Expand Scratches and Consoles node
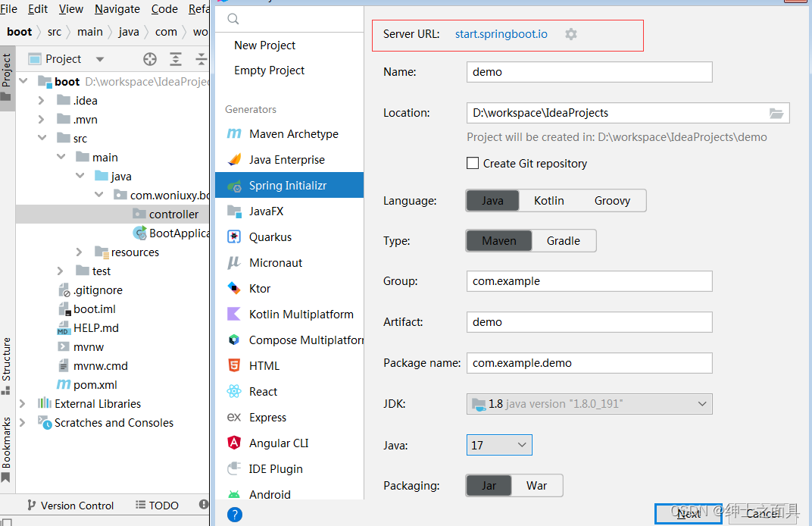812x526 pixels. (22, 423)
